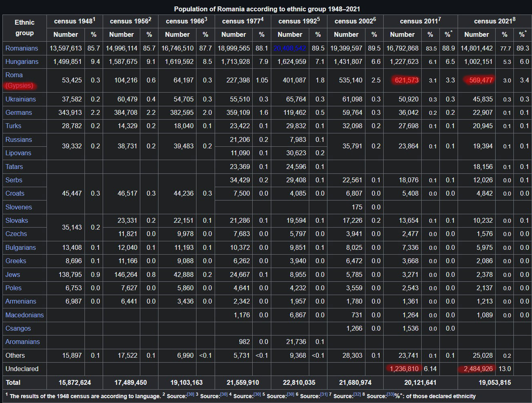532x403 pixels.
Task: Open the Slovaks link
Action: tap(17, 220)
